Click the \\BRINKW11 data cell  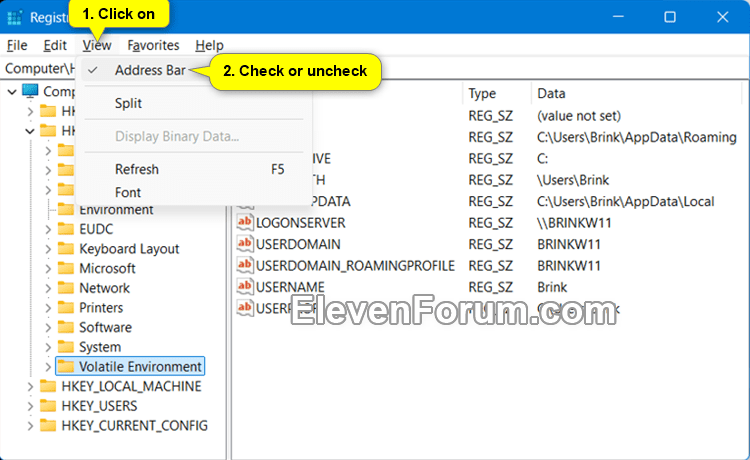tap(574, 223)
